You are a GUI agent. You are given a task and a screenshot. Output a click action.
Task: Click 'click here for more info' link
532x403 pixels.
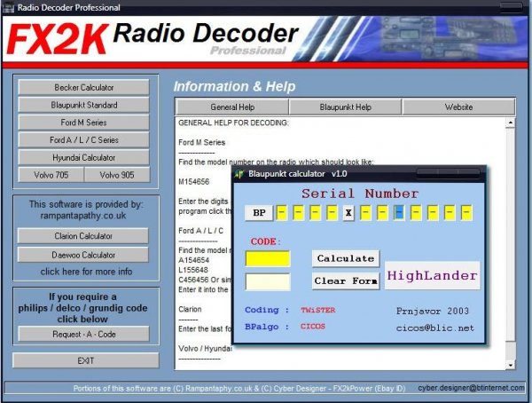tap(86, 272)
